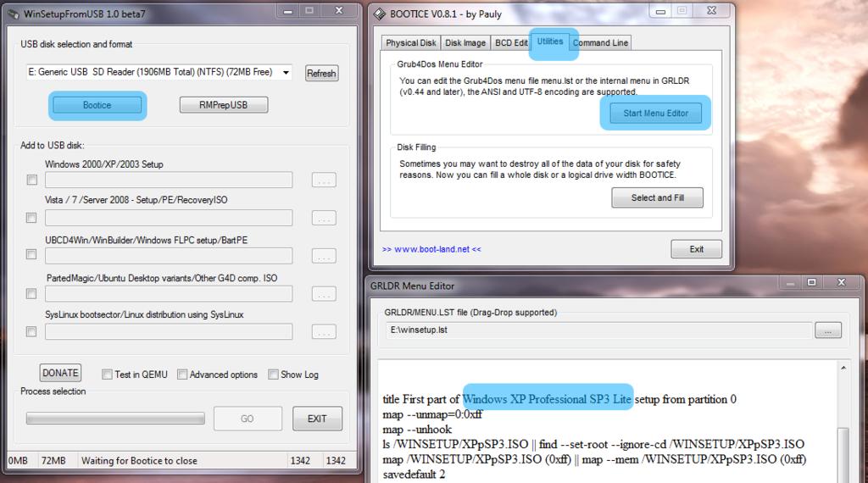Close the WinSetupFromUSB window
The height and width of the screenshot is (483, 868).
pyautogui.click(x=339, y=10)
